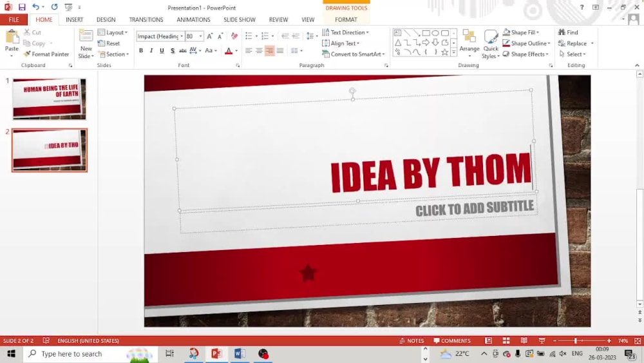
Task: Clear all formatting icon
Action: 234,36
